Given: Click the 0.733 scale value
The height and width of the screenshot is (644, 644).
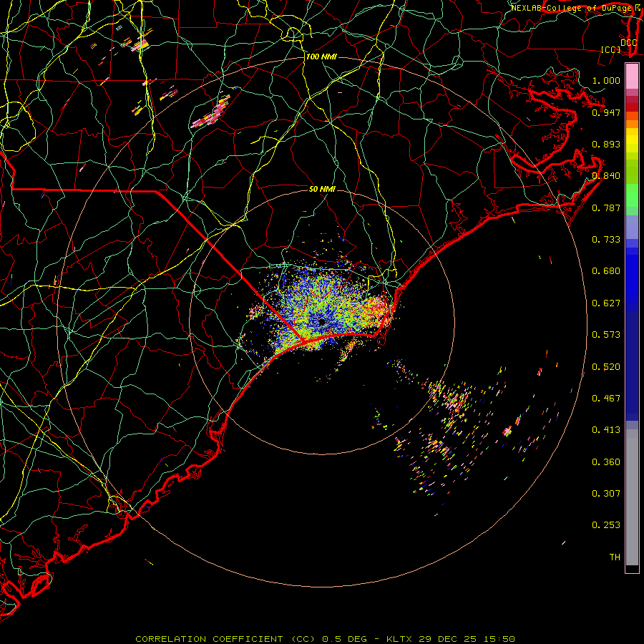Looking at the screenshot, I should [606, 240].
